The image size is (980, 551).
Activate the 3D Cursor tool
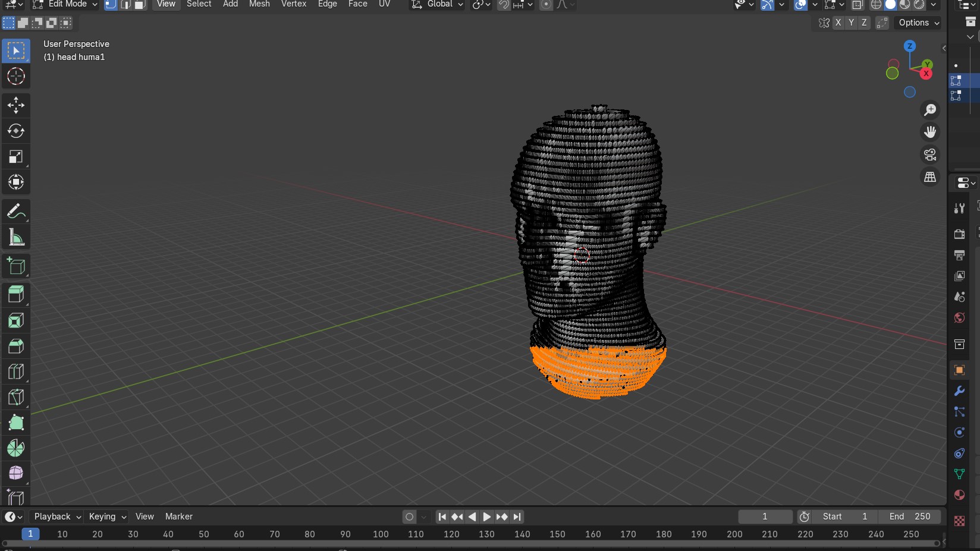click(x=16, y=76)
